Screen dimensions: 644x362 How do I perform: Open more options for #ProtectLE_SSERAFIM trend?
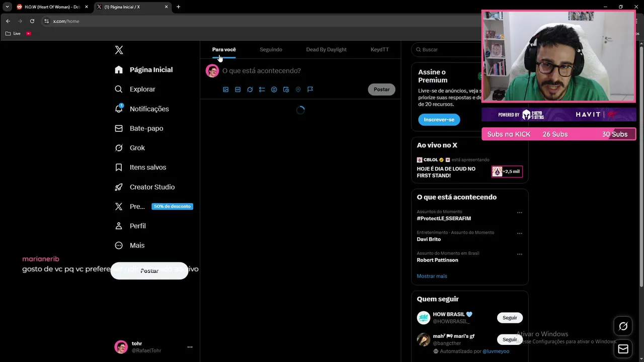pyautogui.click(x=520, y=213)
